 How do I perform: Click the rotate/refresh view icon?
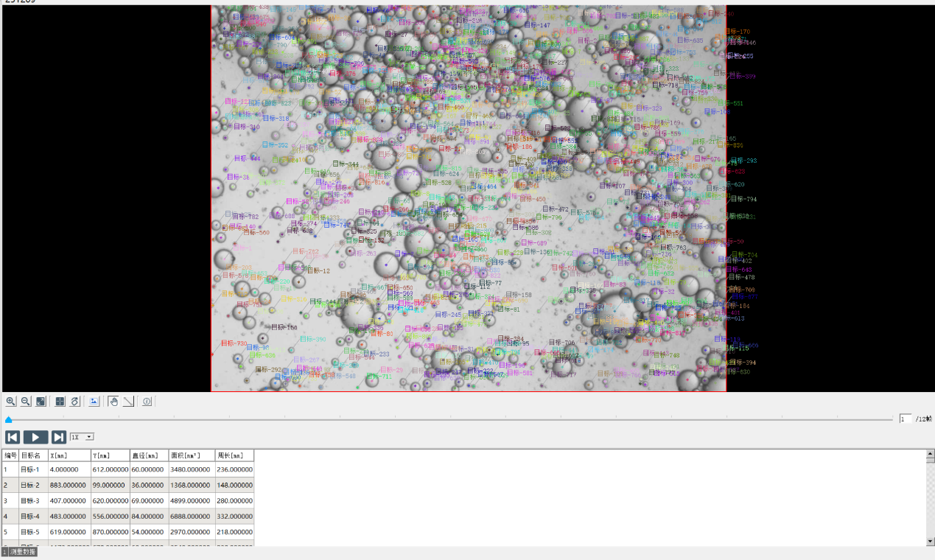pyautogui.click(x=75, y=402)
